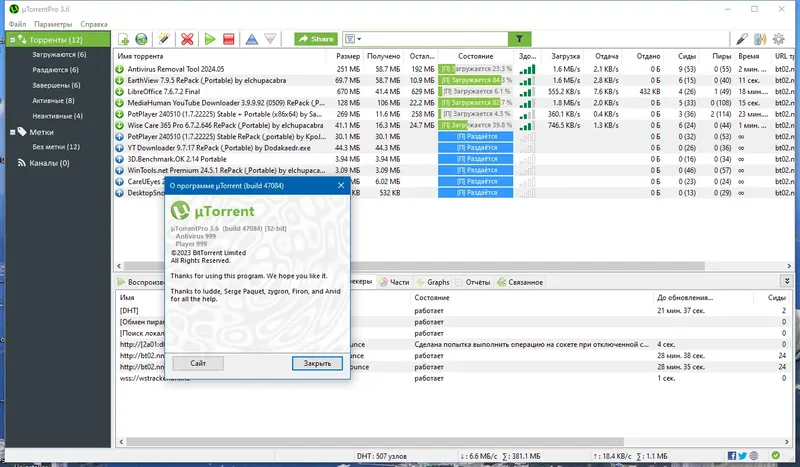Click the red X Remove torrent icon

coord(187,39)
